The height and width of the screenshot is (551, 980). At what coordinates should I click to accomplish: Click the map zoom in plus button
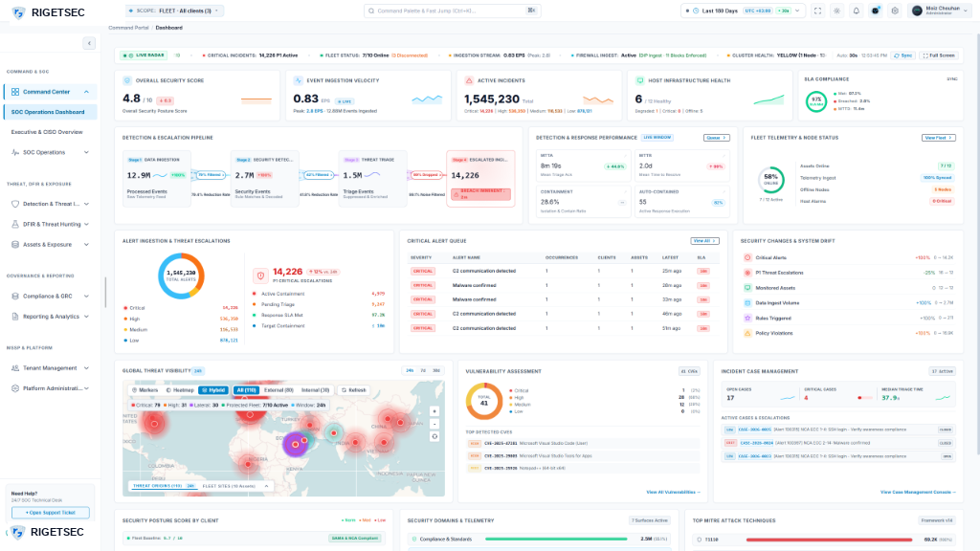pos(434,411)
